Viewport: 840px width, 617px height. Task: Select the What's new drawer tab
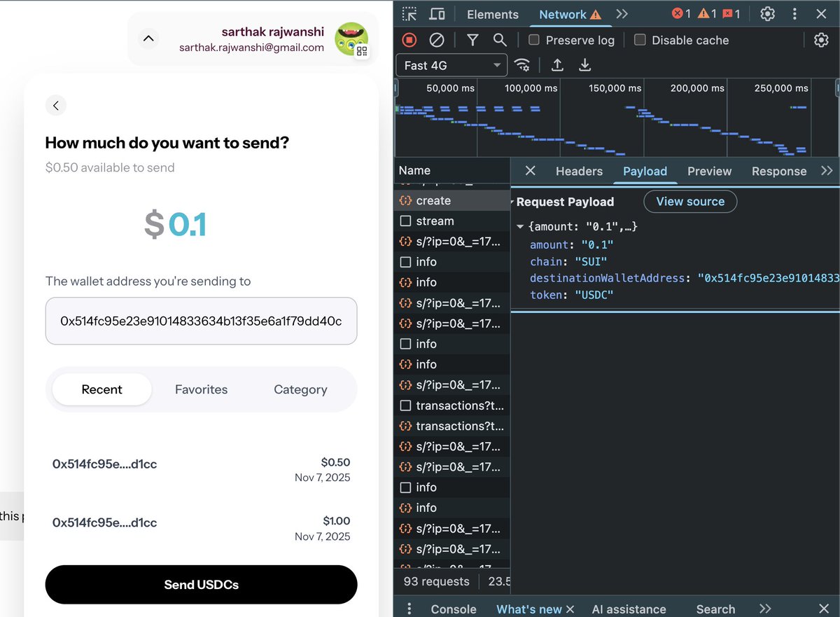[529, 609]
